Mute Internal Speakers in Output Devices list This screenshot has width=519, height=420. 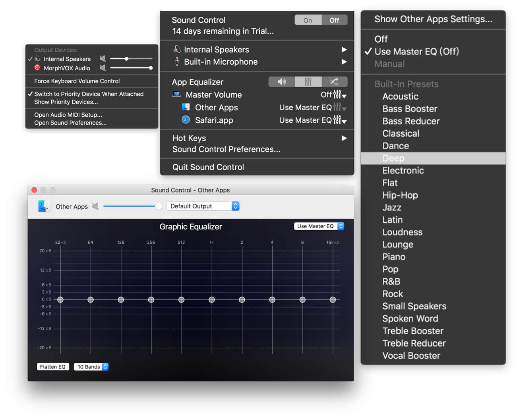point(103,59)
